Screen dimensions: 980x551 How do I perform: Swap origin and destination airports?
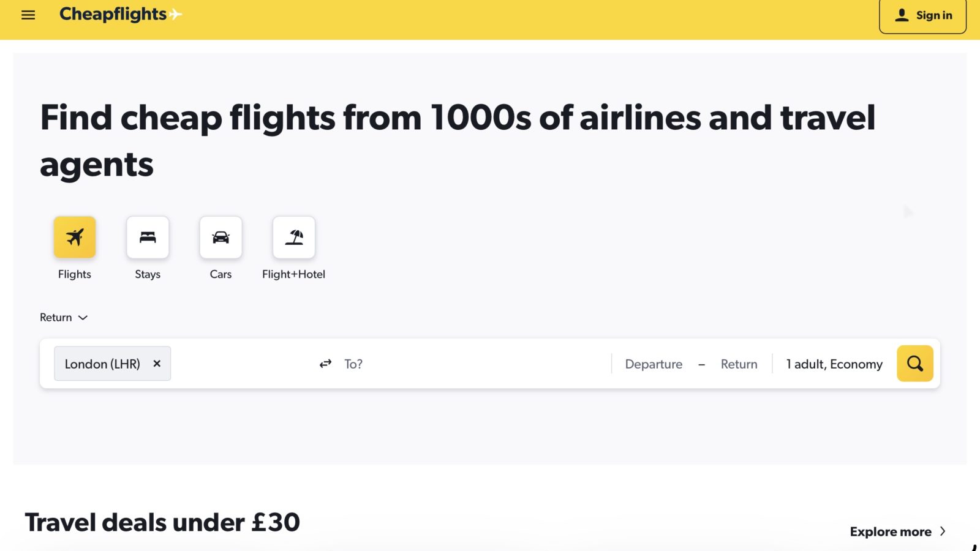(325, 364)
